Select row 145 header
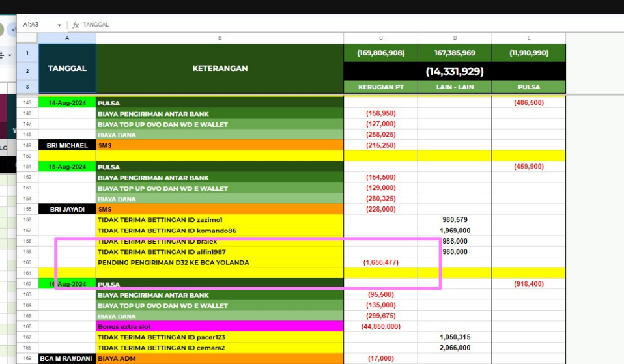This screenshot has height=364, width=624. coord(27,103)
